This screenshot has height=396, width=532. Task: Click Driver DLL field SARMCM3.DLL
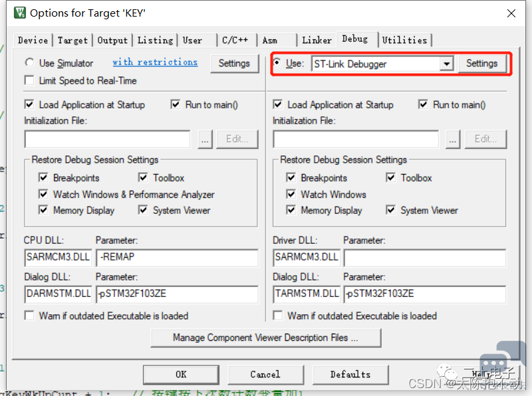tap(307, 257)
